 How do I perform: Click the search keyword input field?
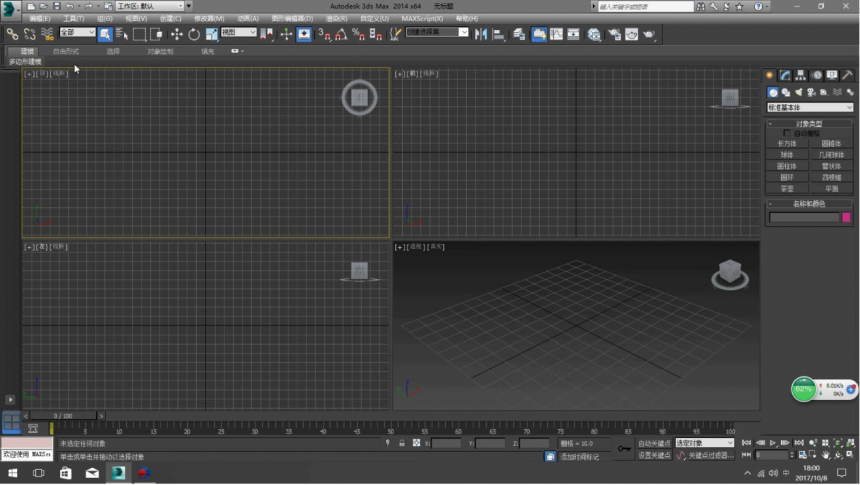(646, 7)
